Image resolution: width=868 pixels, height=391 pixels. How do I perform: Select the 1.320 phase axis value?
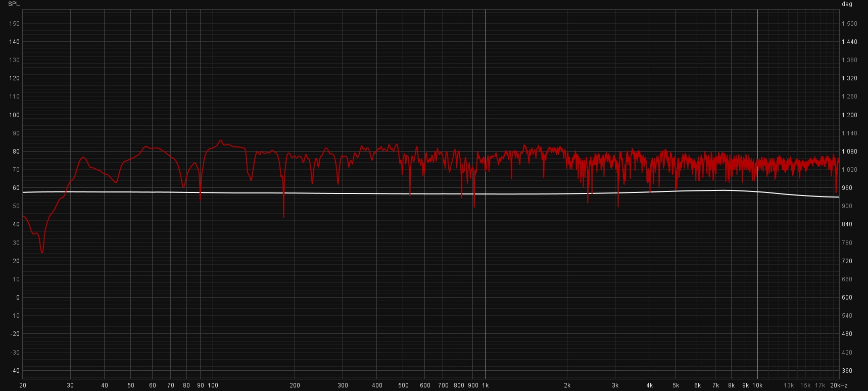(849, 78)
